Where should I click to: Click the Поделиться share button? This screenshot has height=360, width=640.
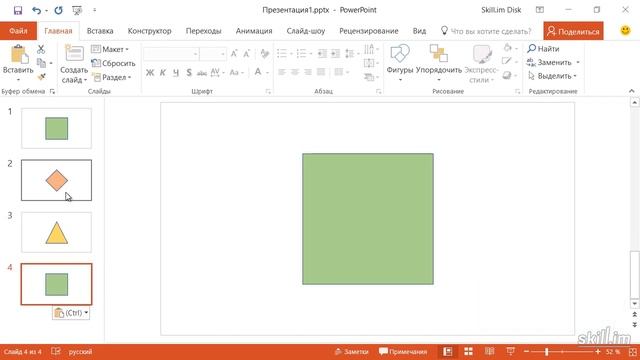(x=573, y=31)
